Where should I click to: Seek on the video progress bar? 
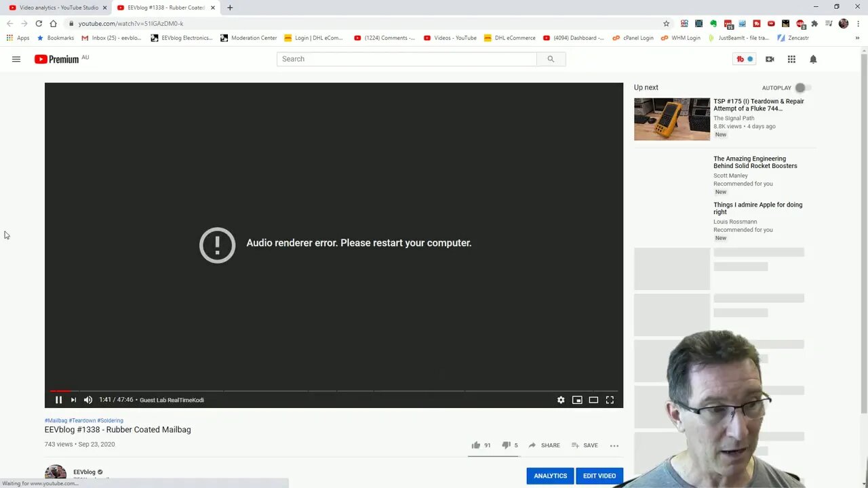tap(334, 391)
